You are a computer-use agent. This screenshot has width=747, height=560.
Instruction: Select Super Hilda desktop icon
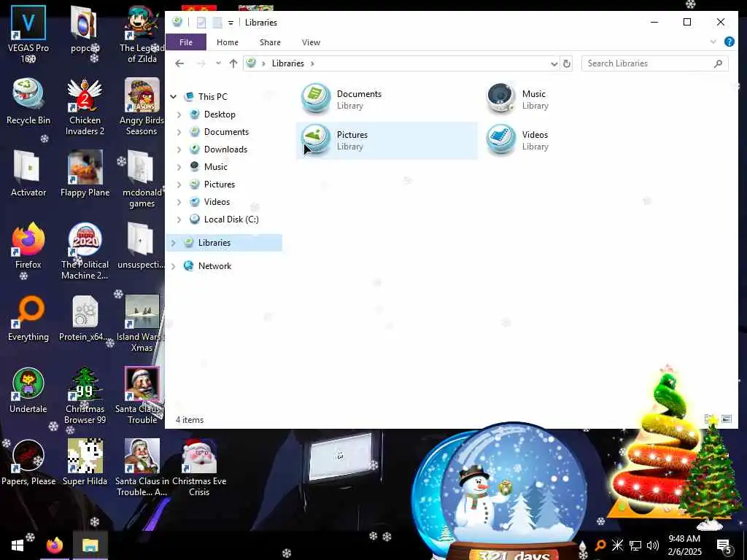pos(85,462)
